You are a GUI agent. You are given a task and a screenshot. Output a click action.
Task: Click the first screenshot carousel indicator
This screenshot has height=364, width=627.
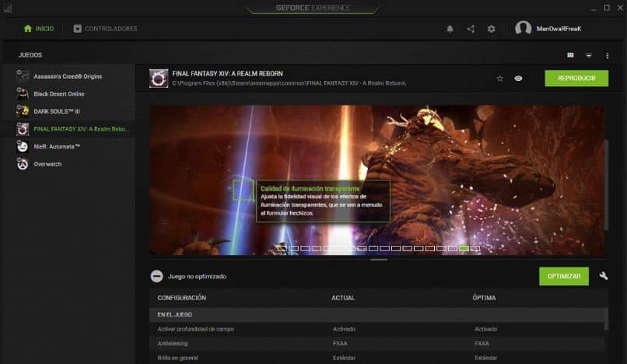[x=282, y=248]
